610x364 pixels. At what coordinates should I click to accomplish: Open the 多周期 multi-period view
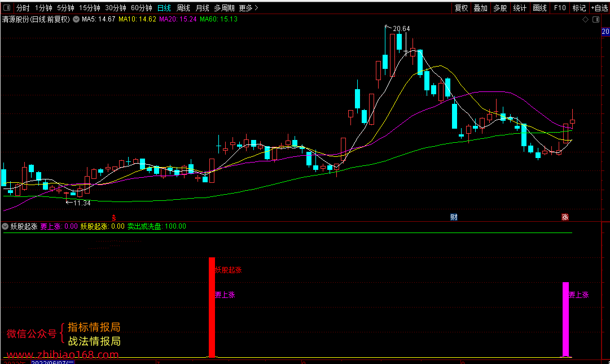tap(224, 8)
